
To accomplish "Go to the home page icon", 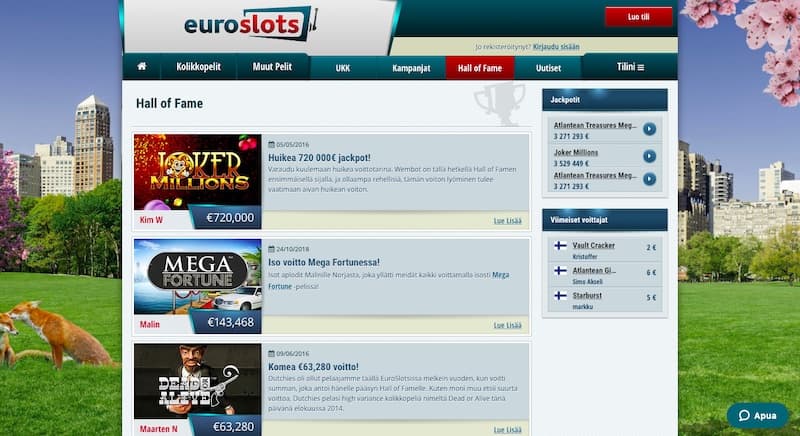I will (x=142, y=66).
